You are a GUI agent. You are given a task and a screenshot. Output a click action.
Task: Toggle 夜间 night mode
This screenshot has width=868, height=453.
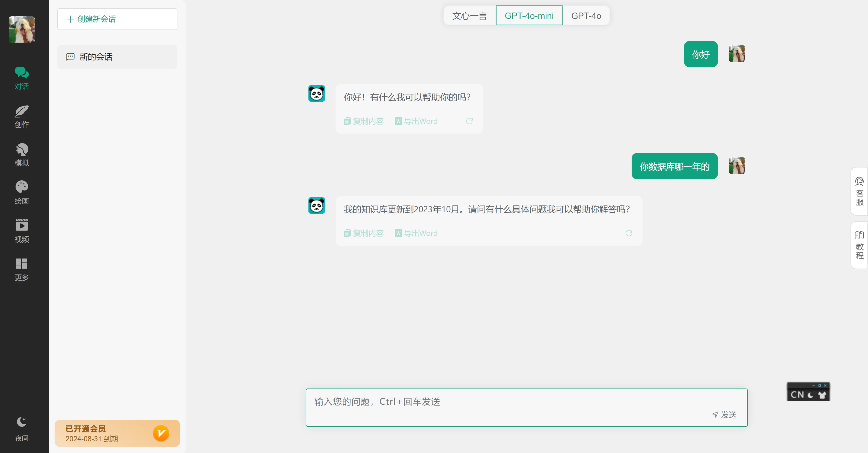(x=22, y=428)
